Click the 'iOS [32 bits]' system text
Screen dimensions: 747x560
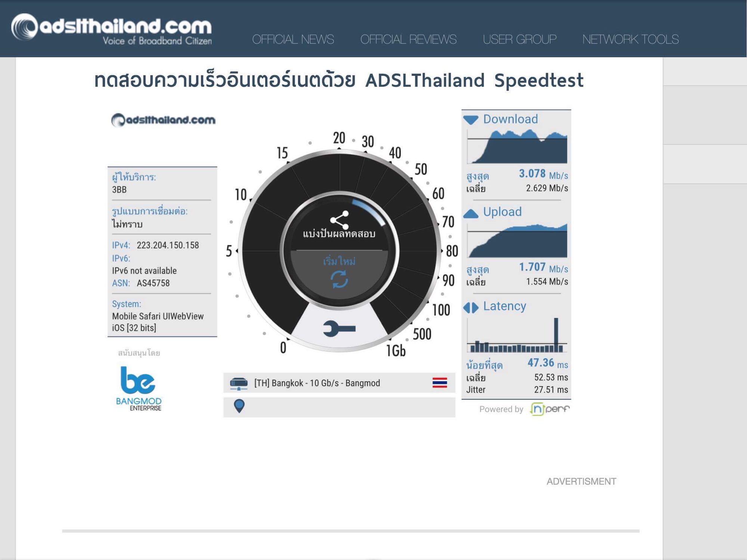(134, 328)
